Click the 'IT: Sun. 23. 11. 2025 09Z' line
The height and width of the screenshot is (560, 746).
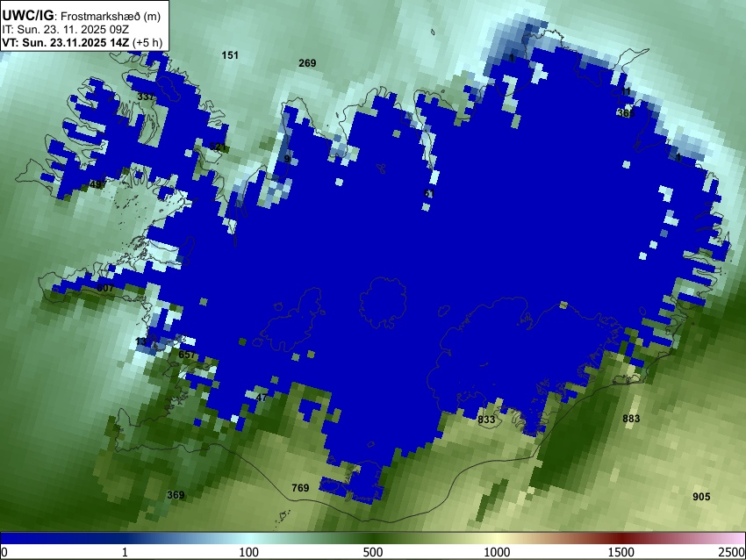point(65,30)
